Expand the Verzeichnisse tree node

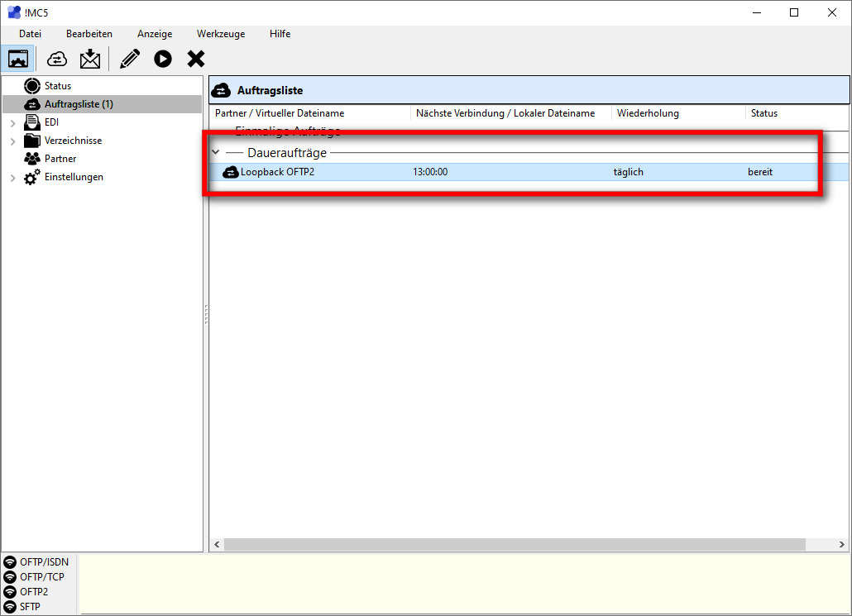(x=12, y=141)
